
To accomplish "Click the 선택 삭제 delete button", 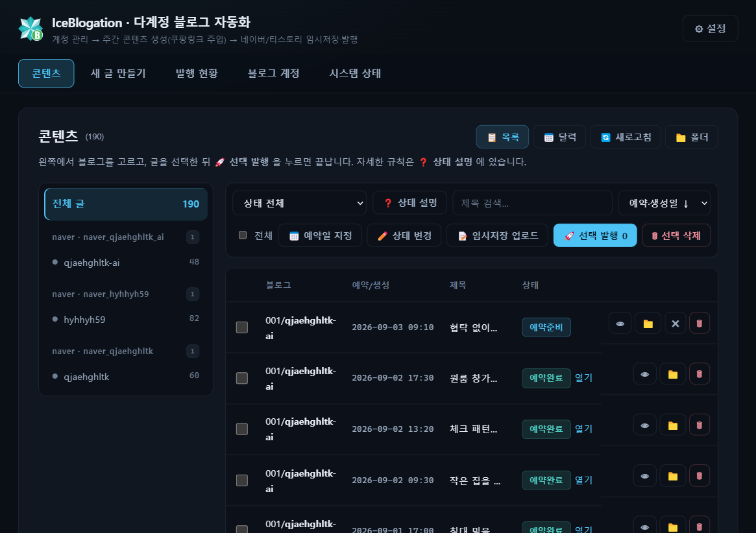I will tap(676, 235).
